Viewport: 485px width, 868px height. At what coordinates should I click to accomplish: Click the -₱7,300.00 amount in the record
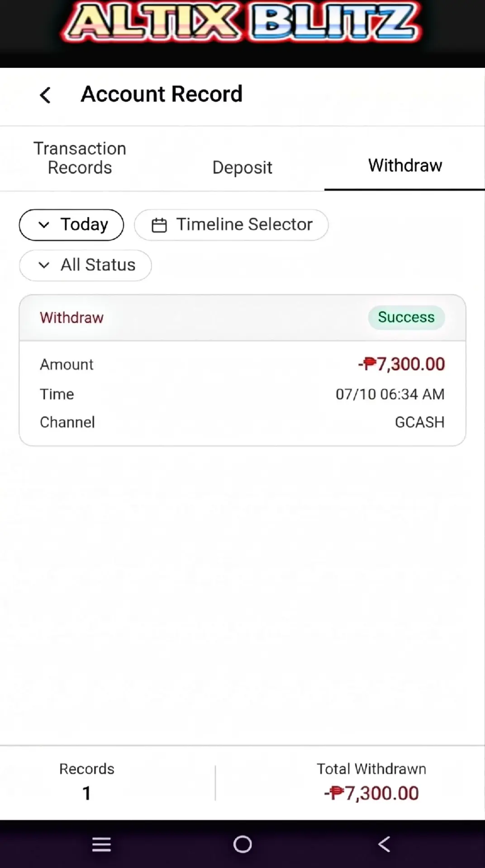coord(401,364)
